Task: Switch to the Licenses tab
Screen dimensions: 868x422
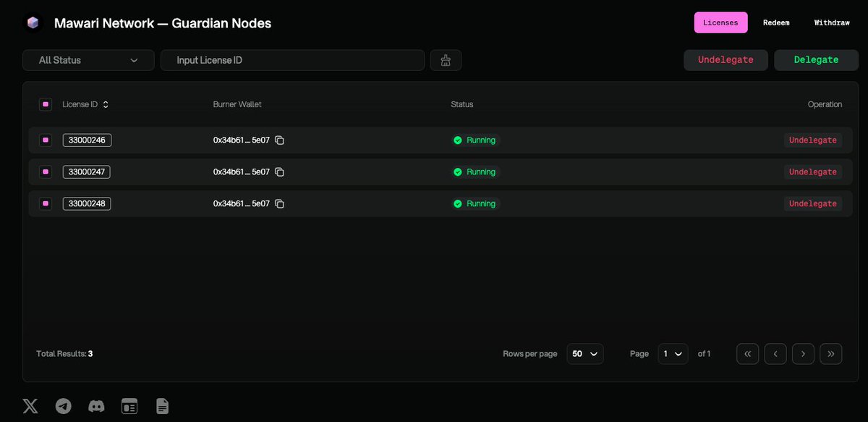Action: click(720, 22)
